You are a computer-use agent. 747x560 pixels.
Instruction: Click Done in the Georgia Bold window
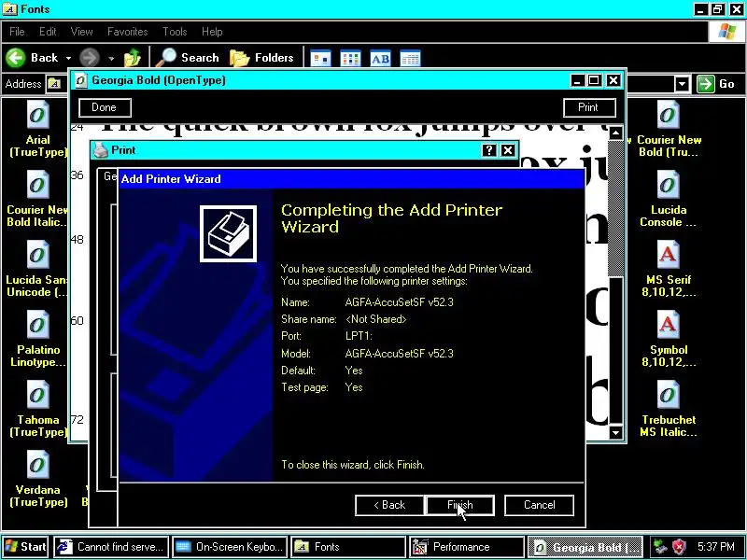pos(105,107)
